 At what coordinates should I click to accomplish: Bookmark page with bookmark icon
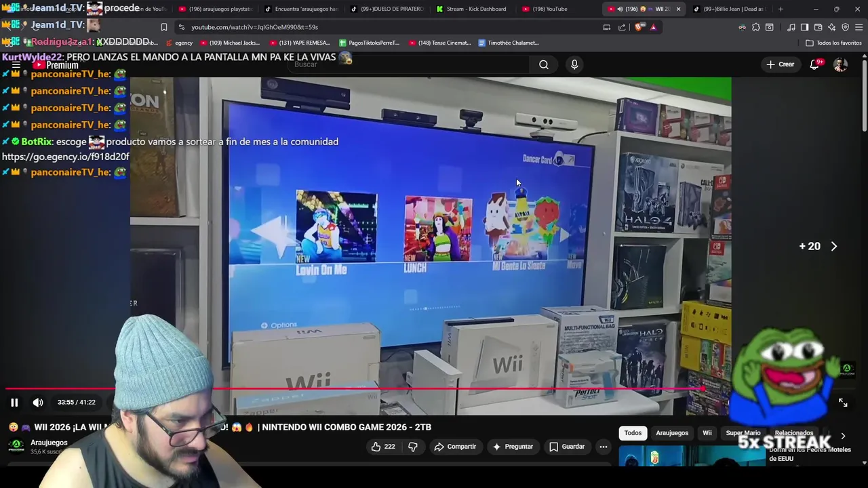163,27
